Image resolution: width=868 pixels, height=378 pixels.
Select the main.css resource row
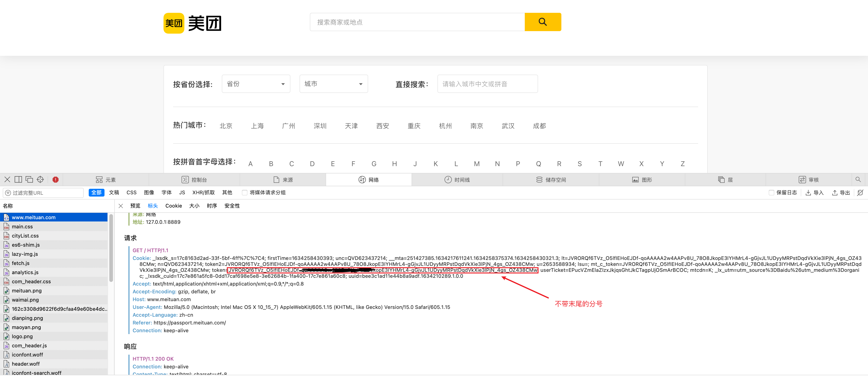[x=54, y=227]
